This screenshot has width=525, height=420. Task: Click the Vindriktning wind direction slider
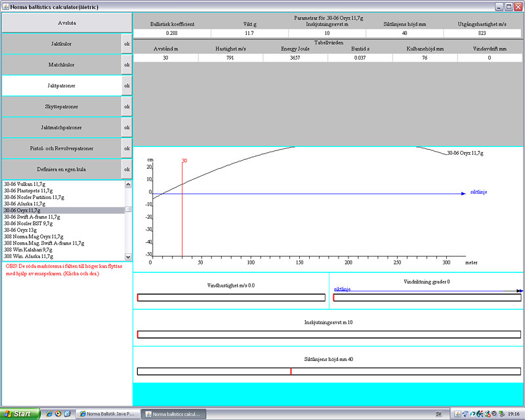click(427, 298)
